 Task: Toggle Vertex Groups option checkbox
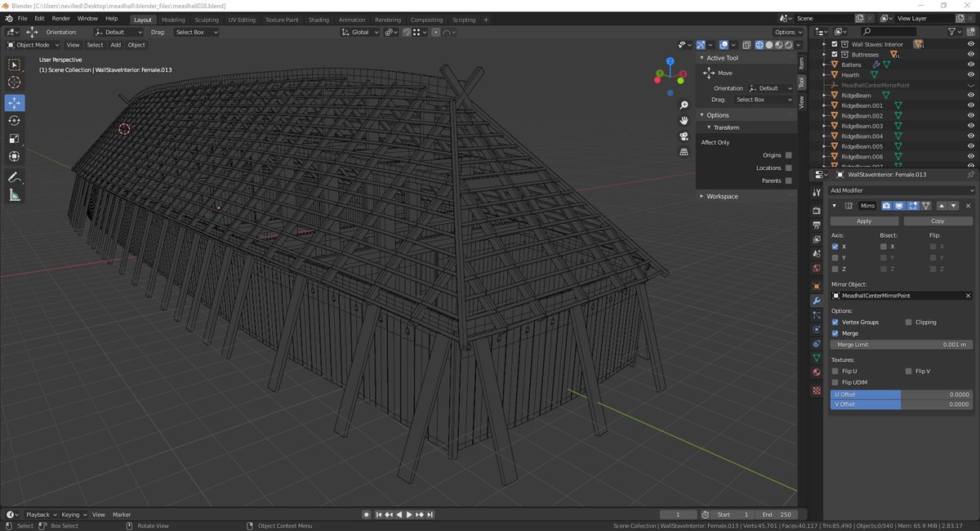(835, 322)
